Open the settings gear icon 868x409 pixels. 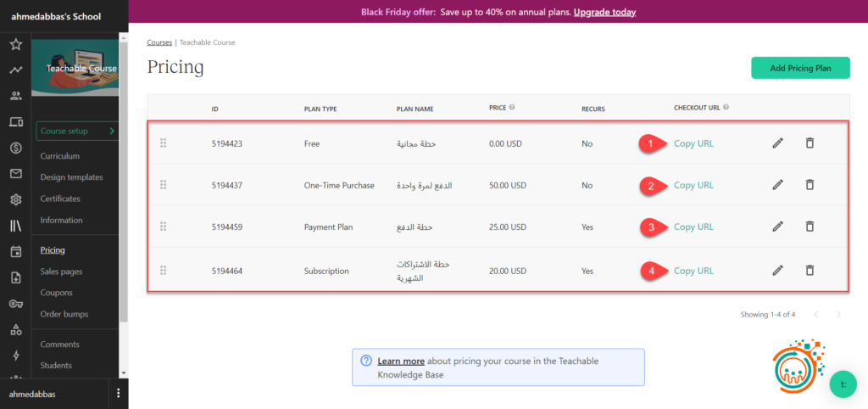15,200
